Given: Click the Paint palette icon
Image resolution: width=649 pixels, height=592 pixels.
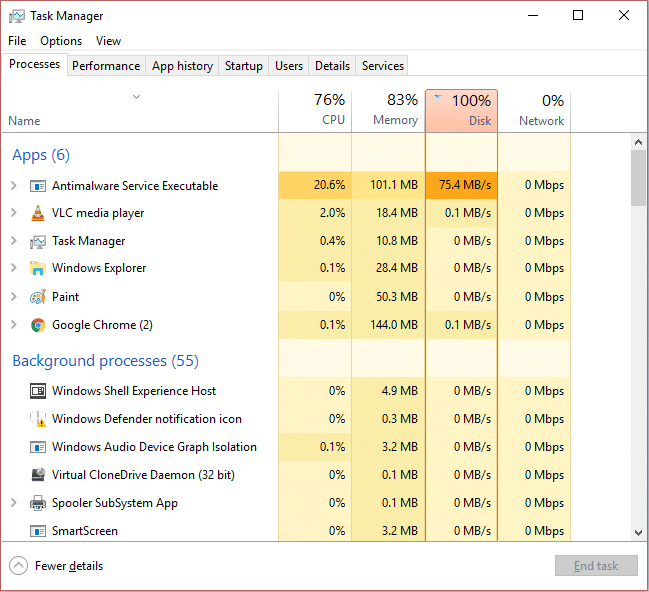Looking at the screenshot, I should (38, 297).
